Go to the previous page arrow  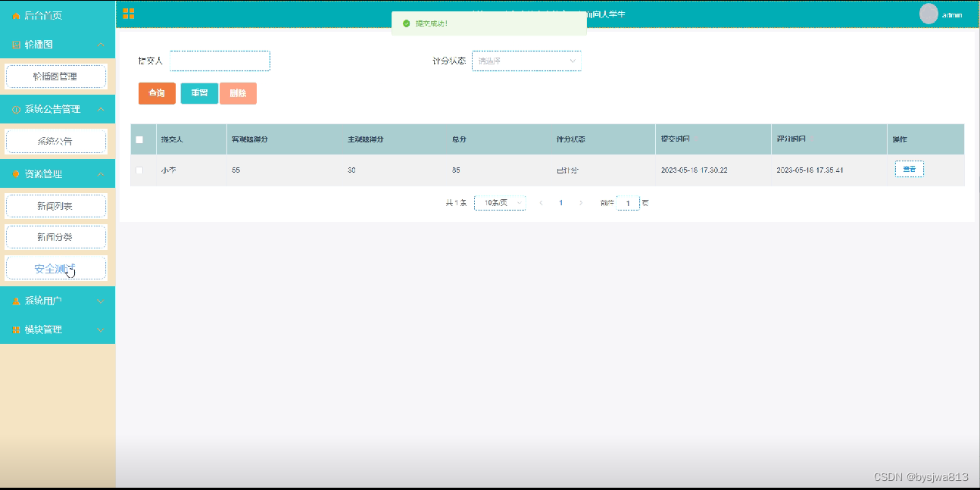tap(541, 203)
